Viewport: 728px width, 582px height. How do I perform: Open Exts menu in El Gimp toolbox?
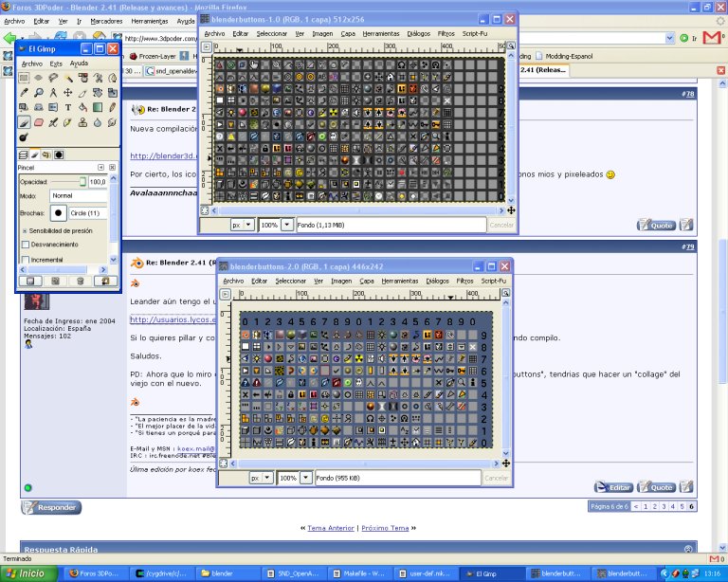click(56, 64)
